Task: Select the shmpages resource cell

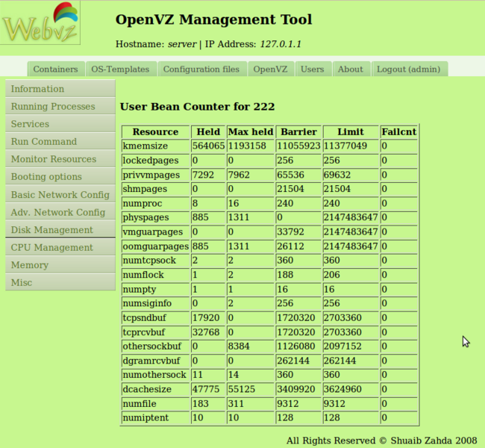Action: (x=156, y=189)
